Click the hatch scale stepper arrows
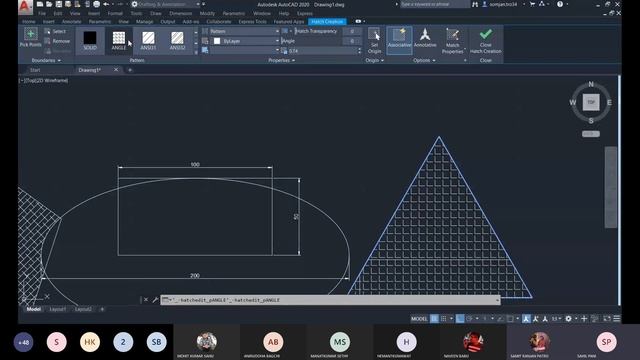Image resolution: width=640 pixels, height=360 pixels. point(359,51)
